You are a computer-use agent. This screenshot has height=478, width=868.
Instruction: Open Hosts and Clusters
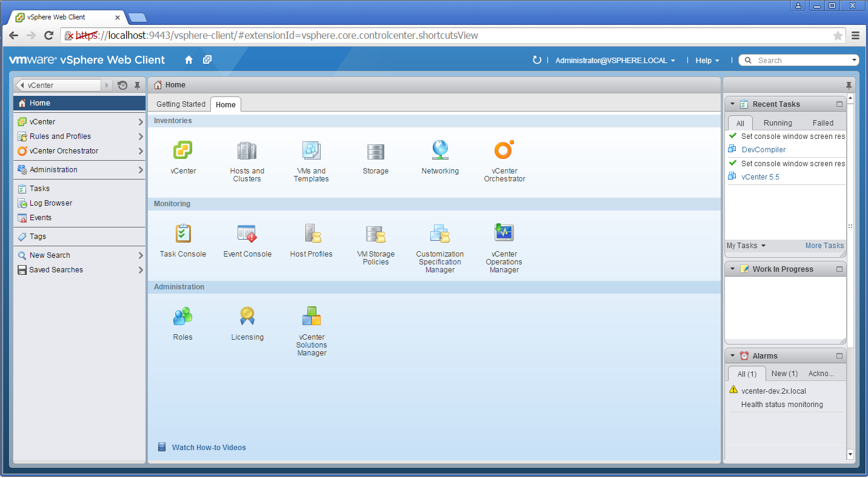(x=247, y=150)
